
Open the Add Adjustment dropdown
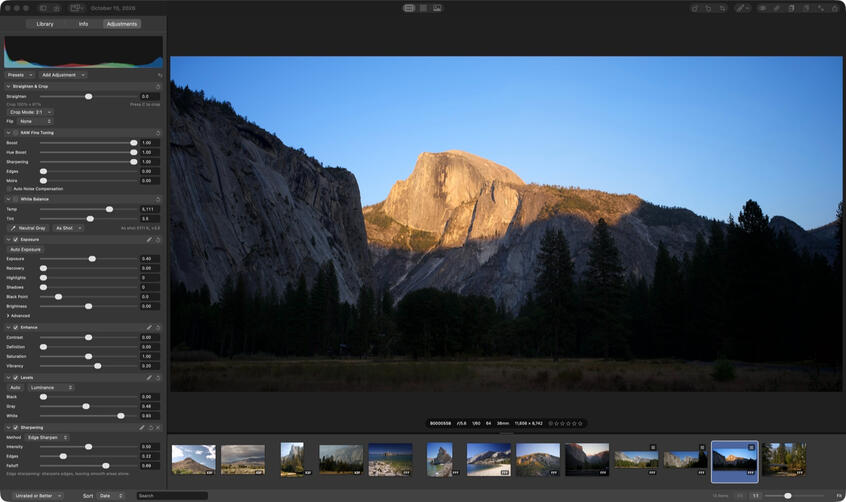click(63, 75)
